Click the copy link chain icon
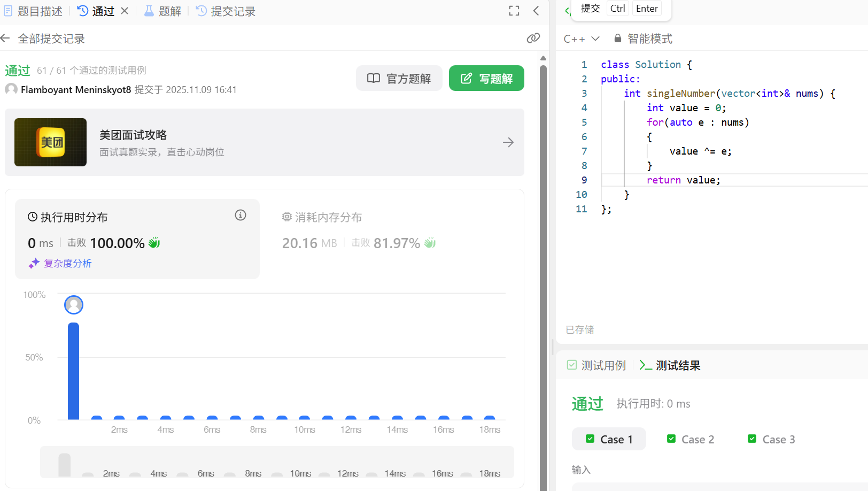Image resolution: width=868 pixels, height=491 pixels. [533, 38]
